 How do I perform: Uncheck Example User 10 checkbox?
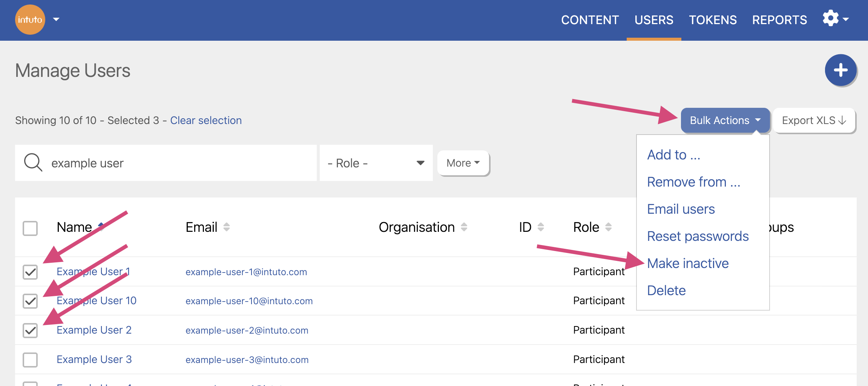coord(30,301)
